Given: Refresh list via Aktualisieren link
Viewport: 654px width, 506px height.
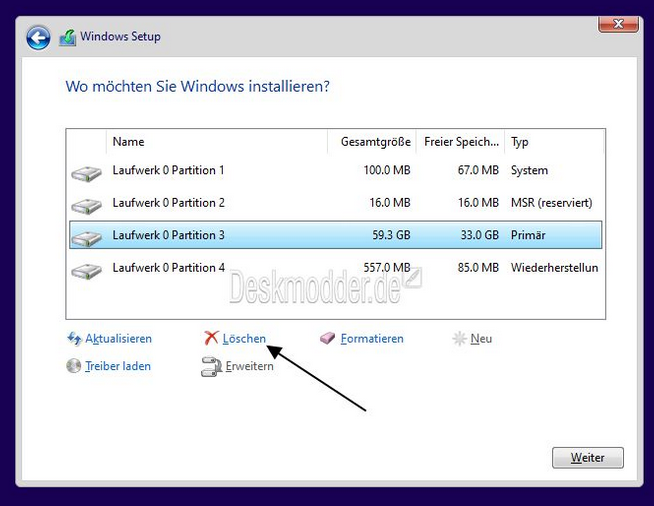Looking at the screenshot, I should (118, 339).
